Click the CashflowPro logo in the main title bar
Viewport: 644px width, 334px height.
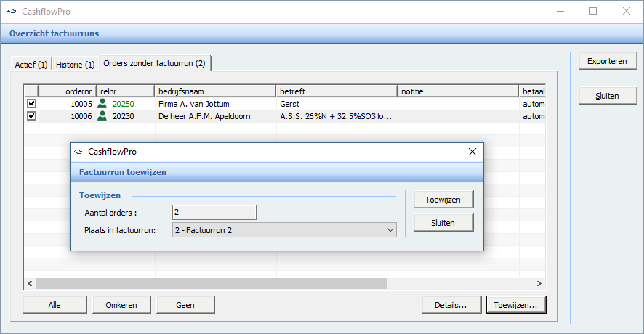12,12
